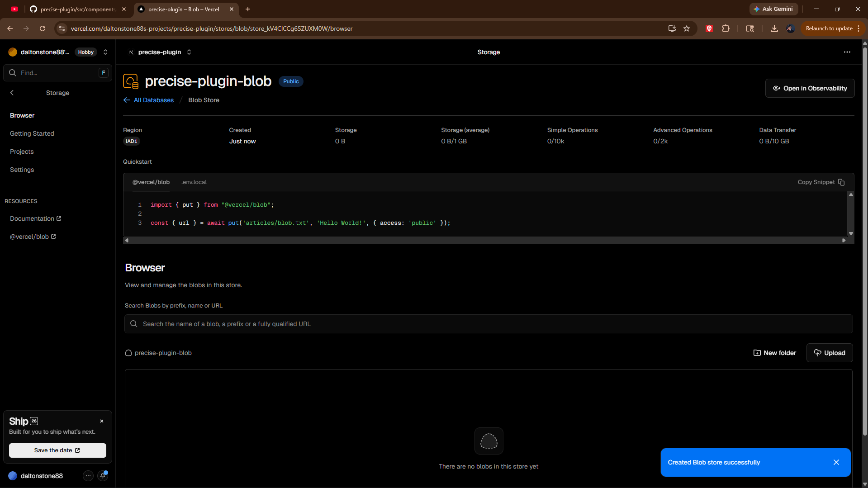The image size is (868, 488).
Task: Create a New folder
Action: click(x=774, y=353)
